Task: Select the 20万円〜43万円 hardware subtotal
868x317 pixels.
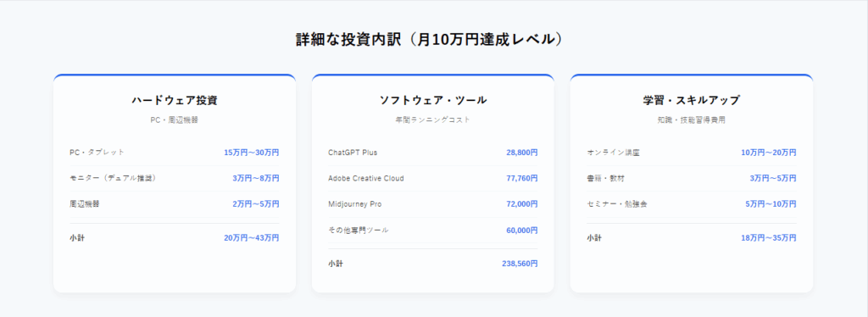Action: click(x=251, y=238)
